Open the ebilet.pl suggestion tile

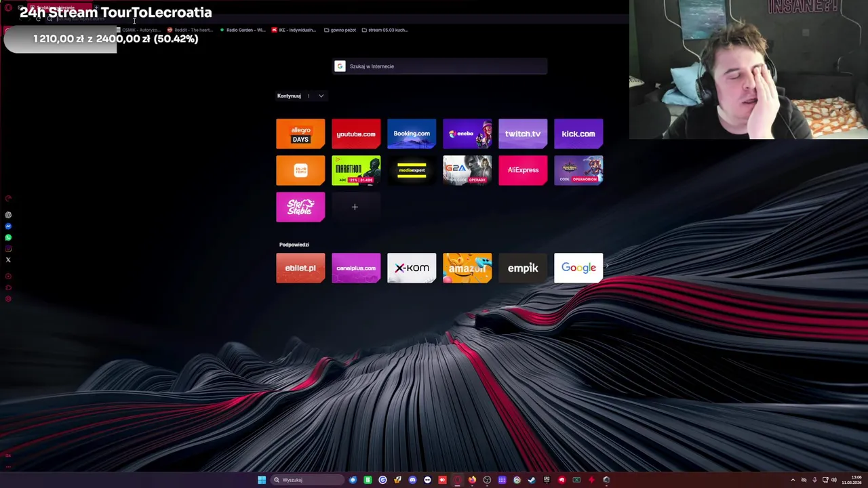click(x=300, y=268)
